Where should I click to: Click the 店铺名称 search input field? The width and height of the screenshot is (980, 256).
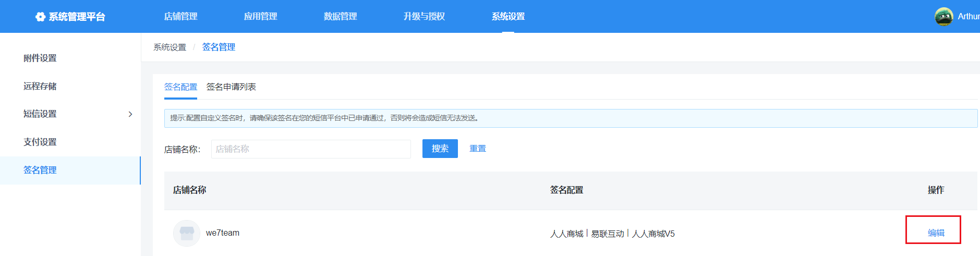(x=311, y=149)
